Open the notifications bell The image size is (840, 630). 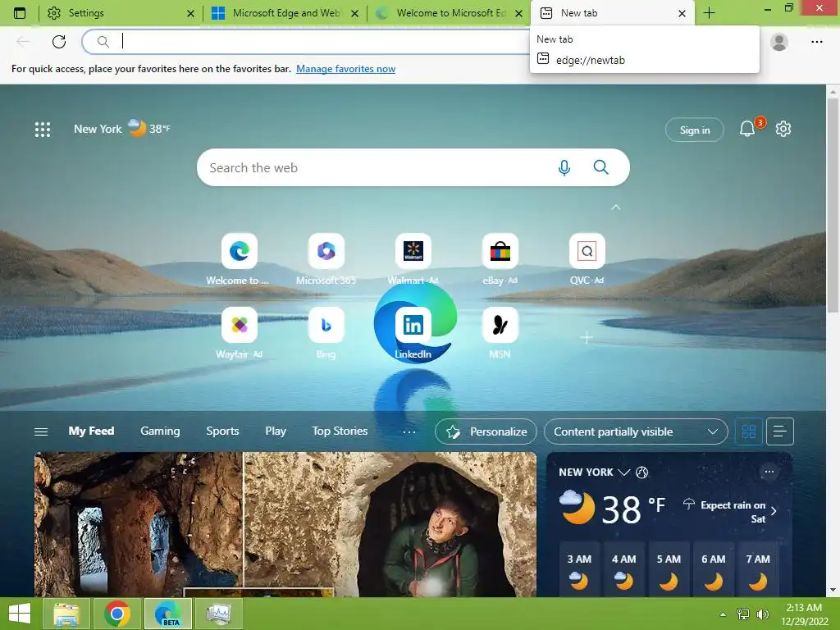[x=746, y=129]
